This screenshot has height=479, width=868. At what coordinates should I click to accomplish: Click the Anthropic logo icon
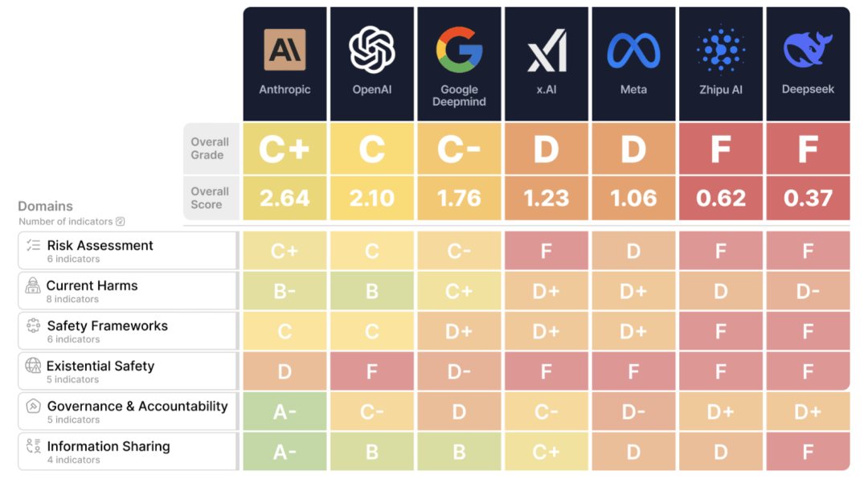285,50
